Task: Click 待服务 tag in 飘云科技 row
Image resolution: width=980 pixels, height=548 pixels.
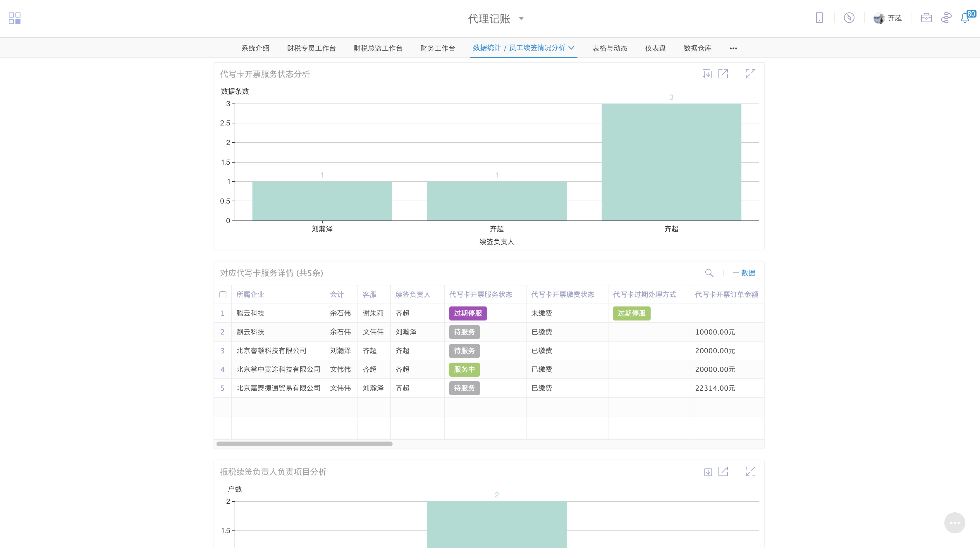Action: coord(464,332)
